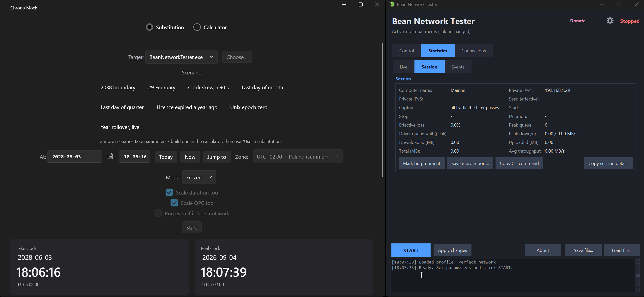This screenshot has height=297, width=644.
Task: Click the Choose... target button
Action: click(237, 57)
